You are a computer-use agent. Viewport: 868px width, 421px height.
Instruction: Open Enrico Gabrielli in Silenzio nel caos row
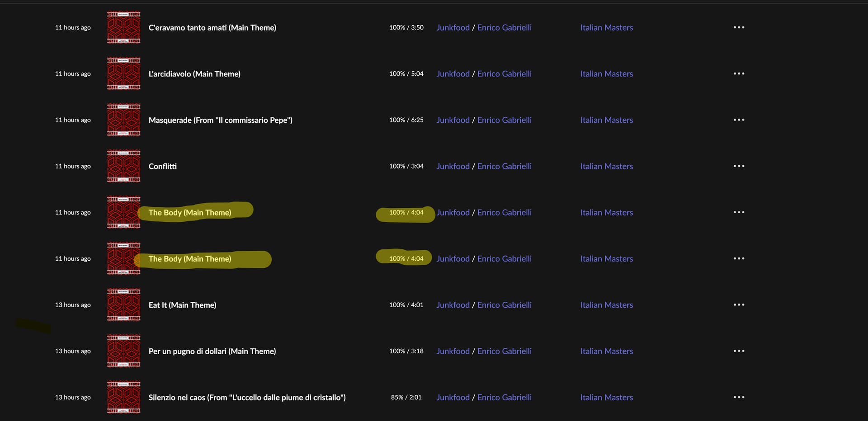coord(505,398)
